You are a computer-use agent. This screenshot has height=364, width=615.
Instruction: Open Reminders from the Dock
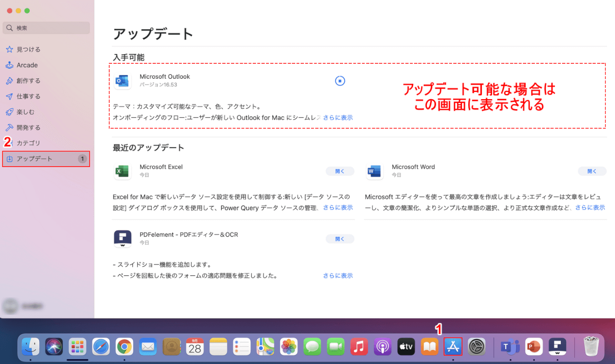coord(242,347)
